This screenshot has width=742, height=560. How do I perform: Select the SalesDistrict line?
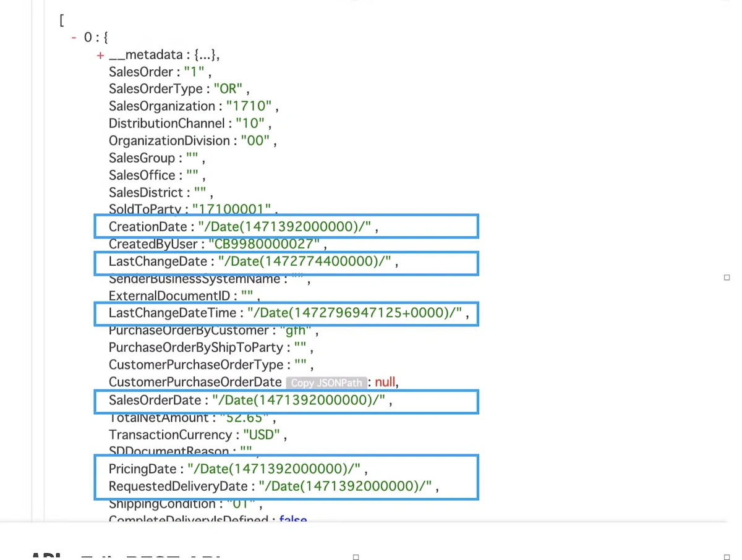161,193
